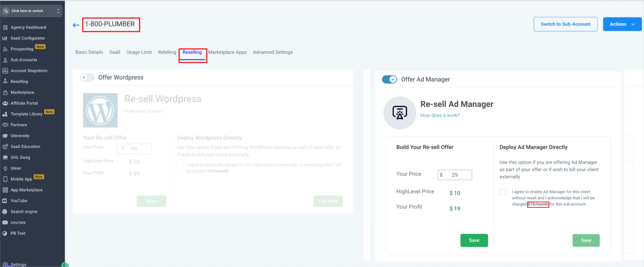Open the Click here to switch selector
The width and height of the screenshot is (644, 267).
(x=31, y=11)
